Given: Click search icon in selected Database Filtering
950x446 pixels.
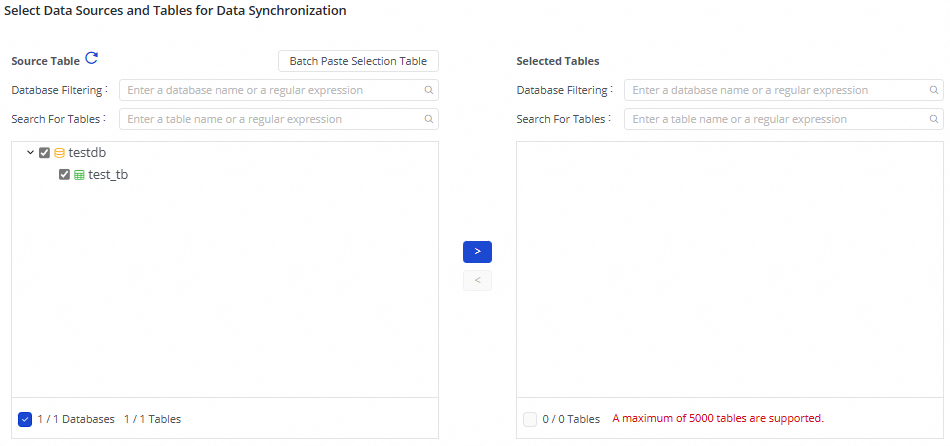Looking at the screenshot, I should (x=933, y=90).
